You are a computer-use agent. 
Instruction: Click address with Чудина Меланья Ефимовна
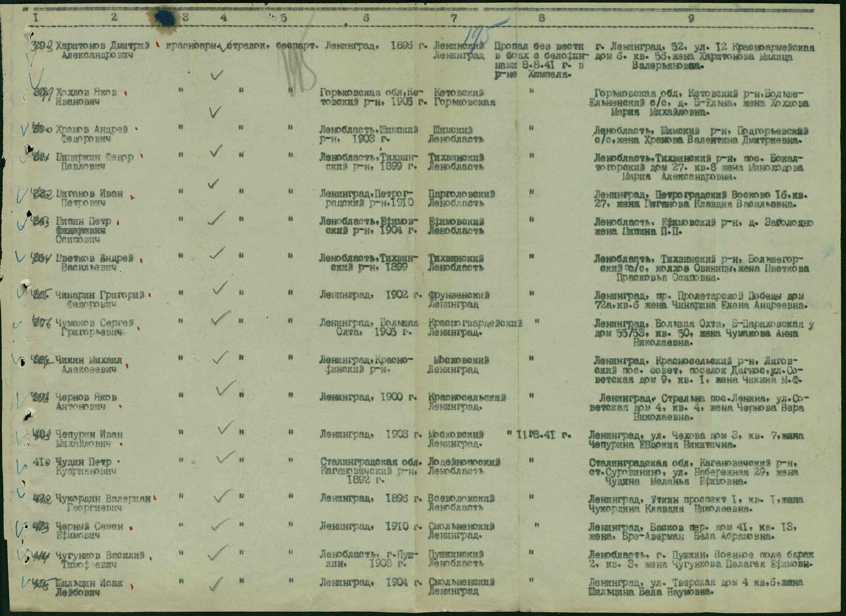point(694,472)
